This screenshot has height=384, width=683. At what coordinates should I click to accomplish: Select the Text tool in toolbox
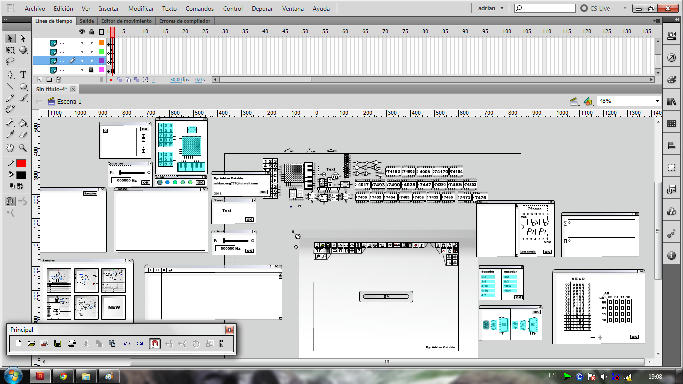pyautogui.click(x=24, y=74)
